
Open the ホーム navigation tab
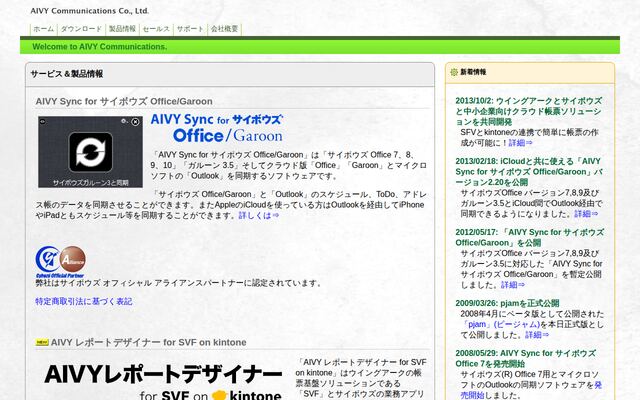pos(43,29)
